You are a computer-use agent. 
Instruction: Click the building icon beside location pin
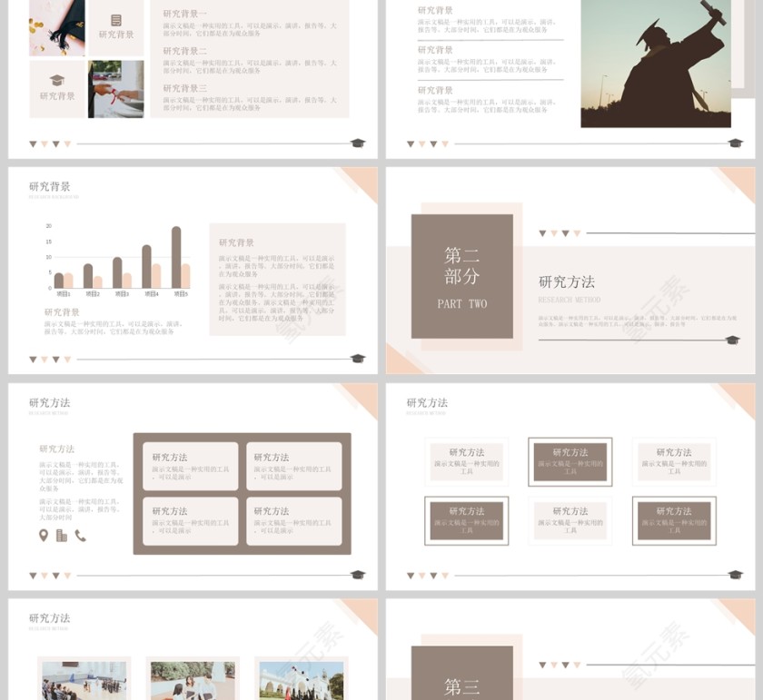point(62,536)
